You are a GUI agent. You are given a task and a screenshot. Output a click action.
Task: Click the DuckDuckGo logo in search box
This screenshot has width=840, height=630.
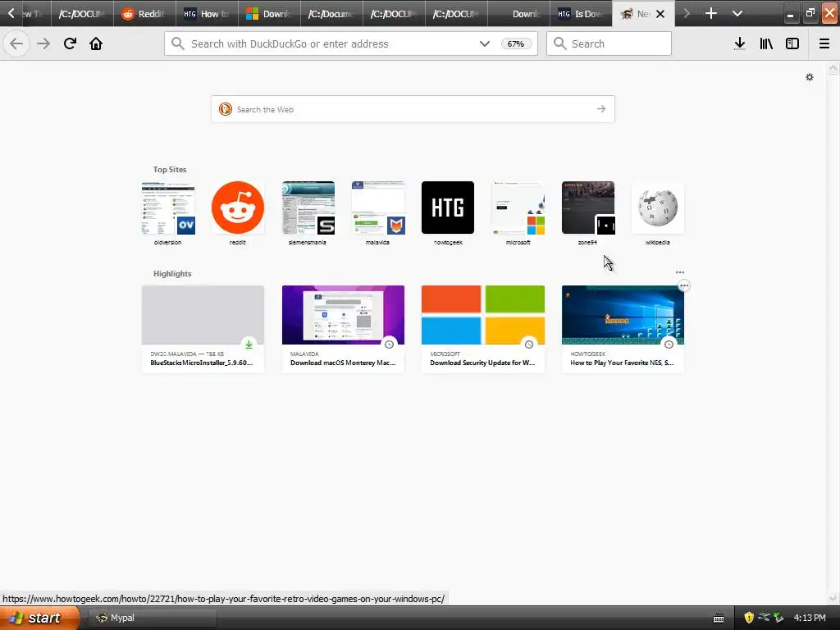pos(226,109)
